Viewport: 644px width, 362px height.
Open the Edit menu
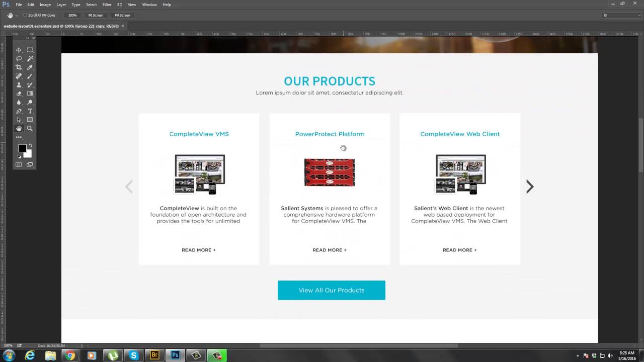click(x=31, y=5)
